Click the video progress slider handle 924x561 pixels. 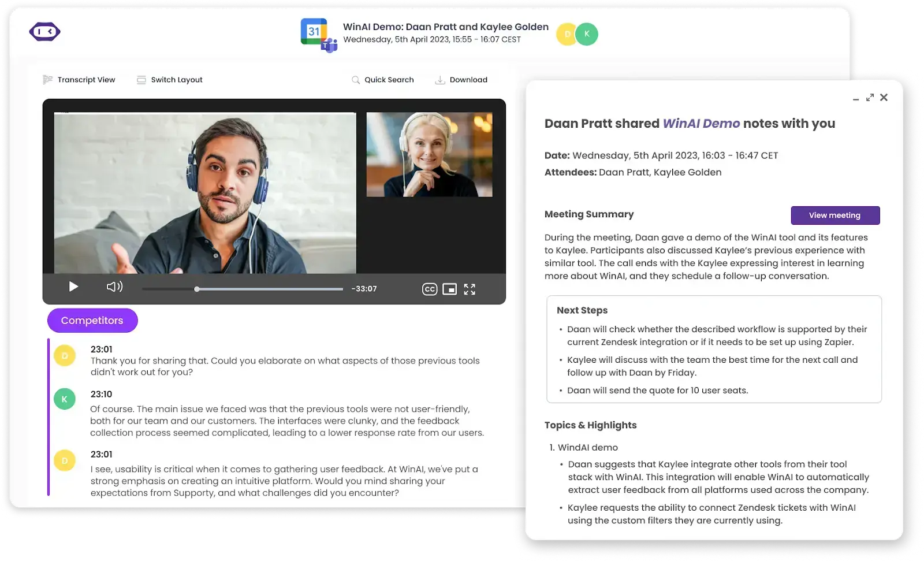[197, 289]
